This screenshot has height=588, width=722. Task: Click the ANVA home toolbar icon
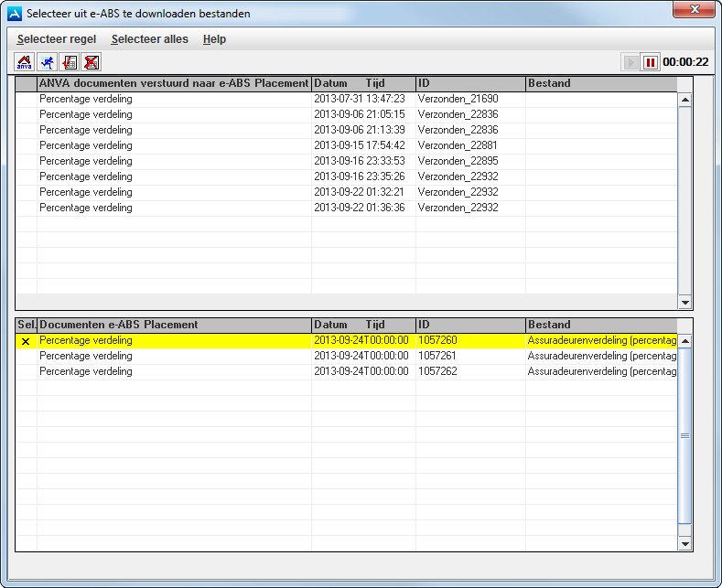(25, 62)
